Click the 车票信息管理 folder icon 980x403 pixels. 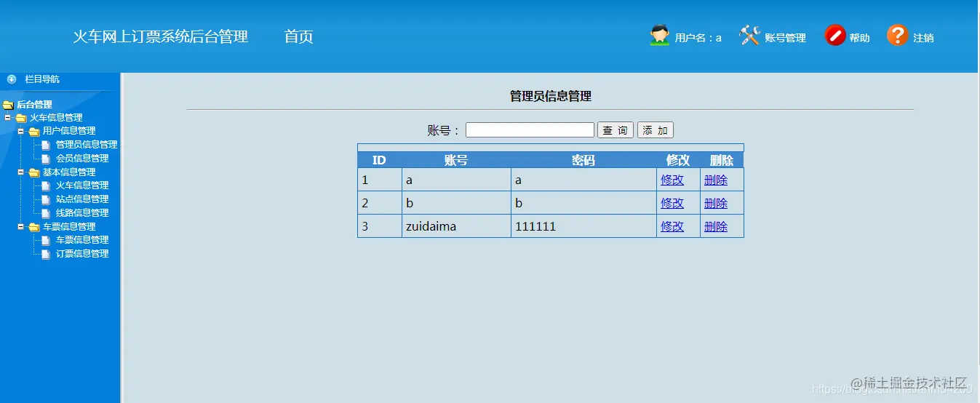pyautogui.click(x=34, y=227)
